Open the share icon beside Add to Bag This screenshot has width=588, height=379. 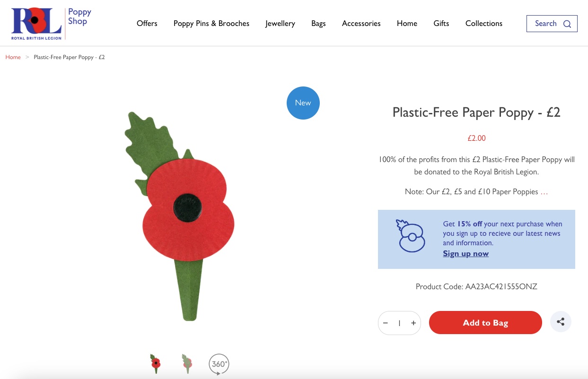(561, 322)
